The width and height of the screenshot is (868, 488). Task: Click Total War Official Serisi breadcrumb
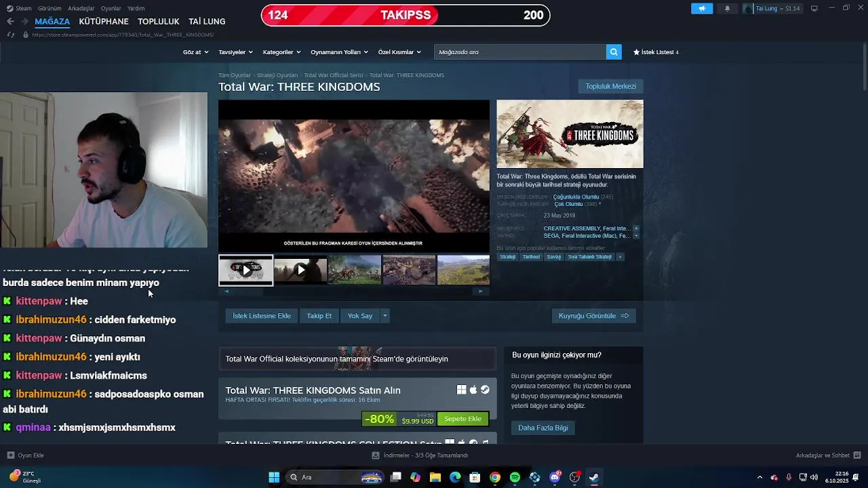click(334, 75)
